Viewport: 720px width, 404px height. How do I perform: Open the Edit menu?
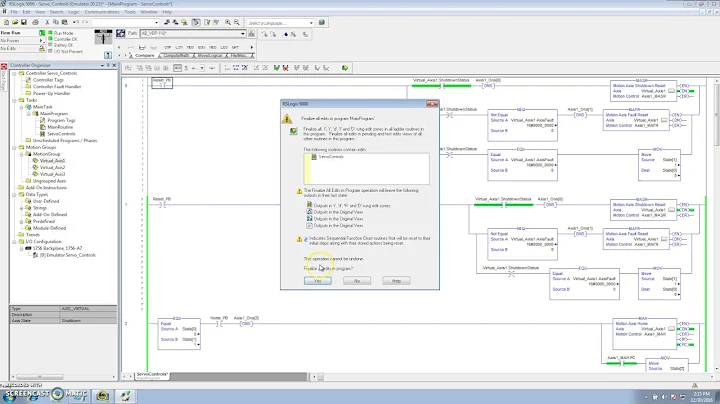tap(27, 12)
